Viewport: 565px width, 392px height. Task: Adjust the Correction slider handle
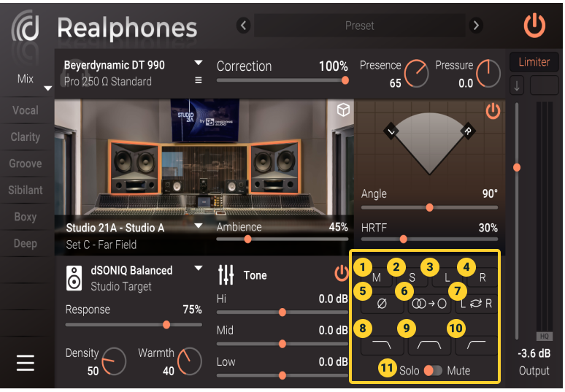(345, 80)
